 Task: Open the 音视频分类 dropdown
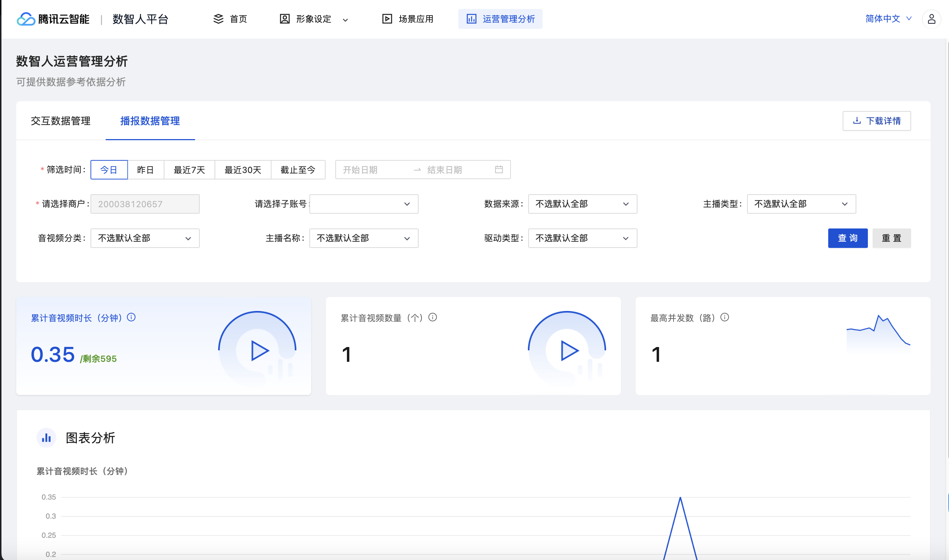[x=145, y=238]
